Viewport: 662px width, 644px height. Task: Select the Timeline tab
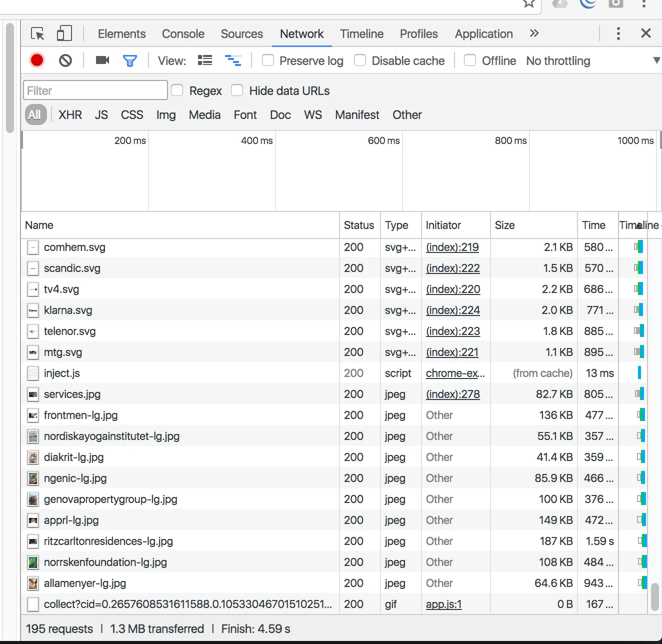(362, 33)
